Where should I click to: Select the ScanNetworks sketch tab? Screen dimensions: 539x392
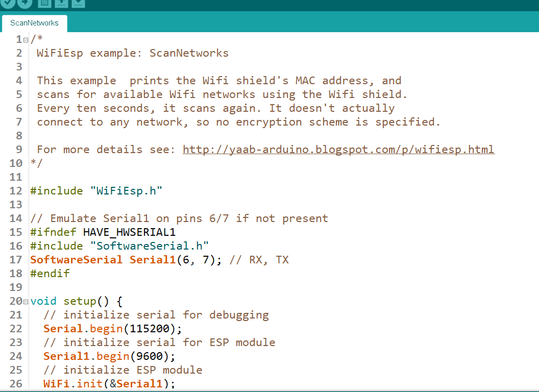[34, 23]
